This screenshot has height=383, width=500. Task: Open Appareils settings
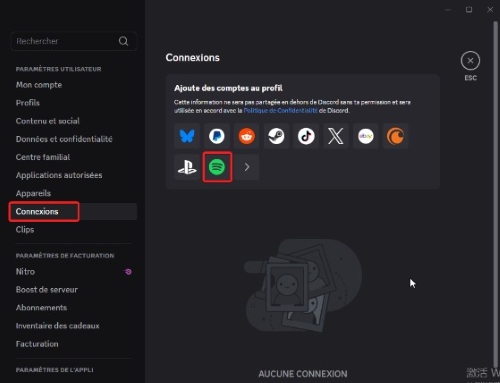tap(33, 193)
